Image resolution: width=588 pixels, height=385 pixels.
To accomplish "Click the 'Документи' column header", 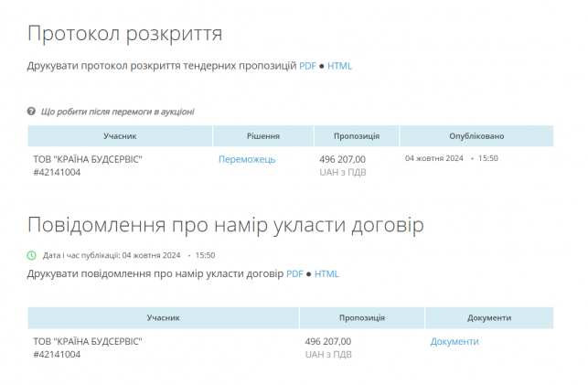I will pyautogui.click(x=488, y=318).
